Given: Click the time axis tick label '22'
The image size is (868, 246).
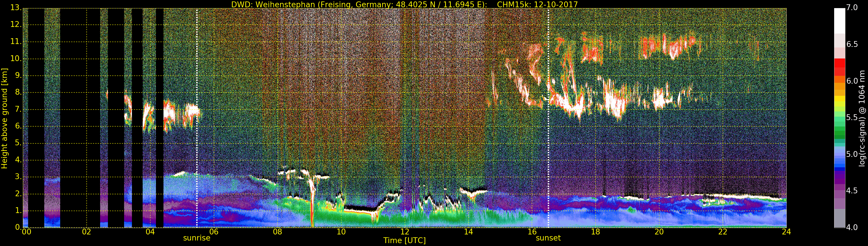Looking at the screenshot, I should [723, 232].
